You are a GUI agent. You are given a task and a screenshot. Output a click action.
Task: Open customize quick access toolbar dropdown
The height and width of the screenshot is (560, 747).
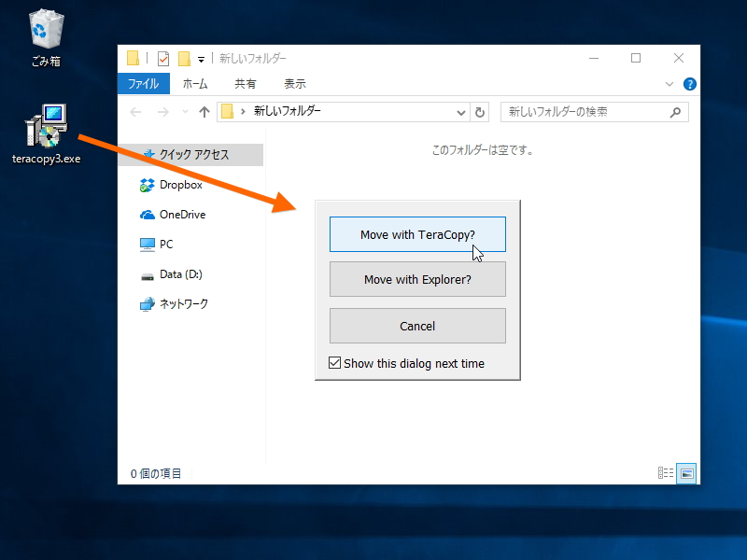[201, 60]
